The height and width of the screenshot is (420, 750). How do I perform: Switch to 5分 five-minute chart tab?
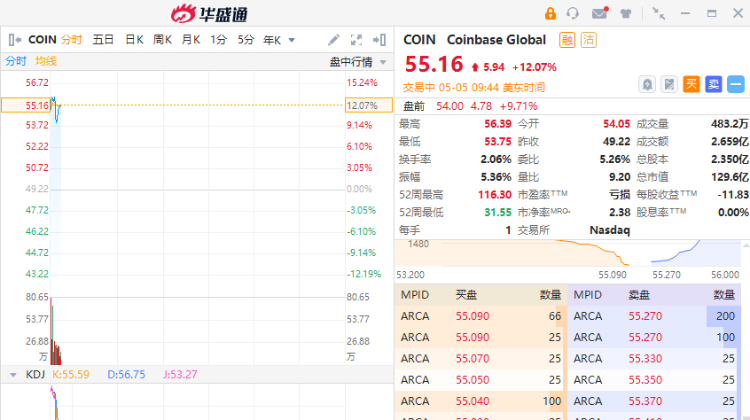(x=245, y=40)
